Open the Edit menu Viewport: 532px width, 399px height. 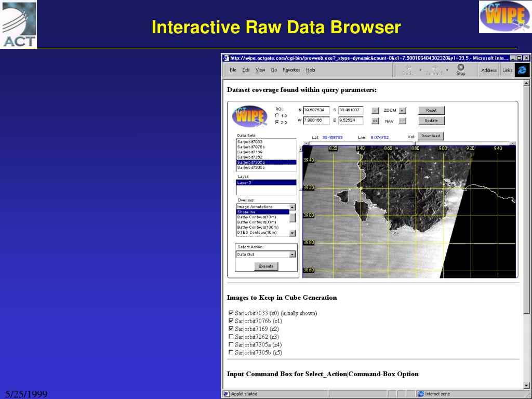click(x=246, y=70)
